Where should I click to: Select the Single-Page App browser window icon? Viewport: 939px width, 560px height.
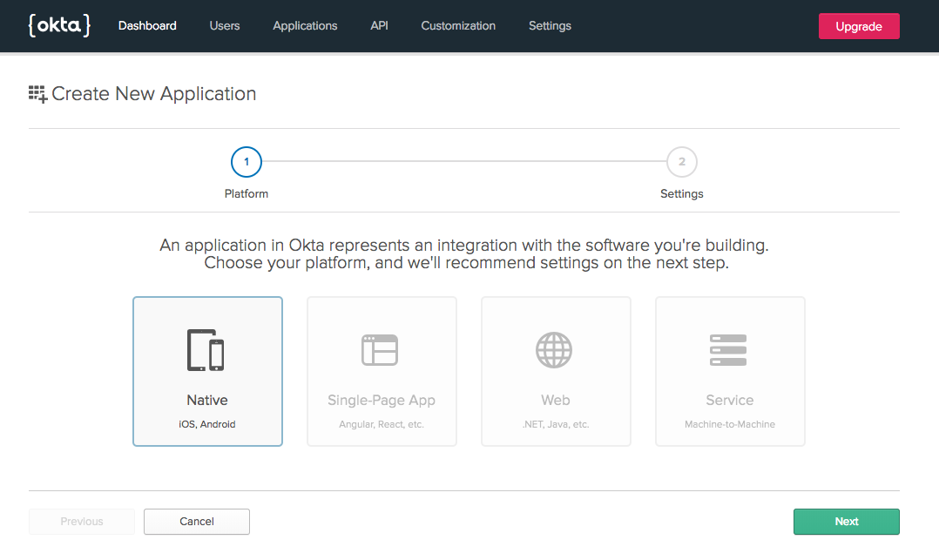tap(380, 350)
